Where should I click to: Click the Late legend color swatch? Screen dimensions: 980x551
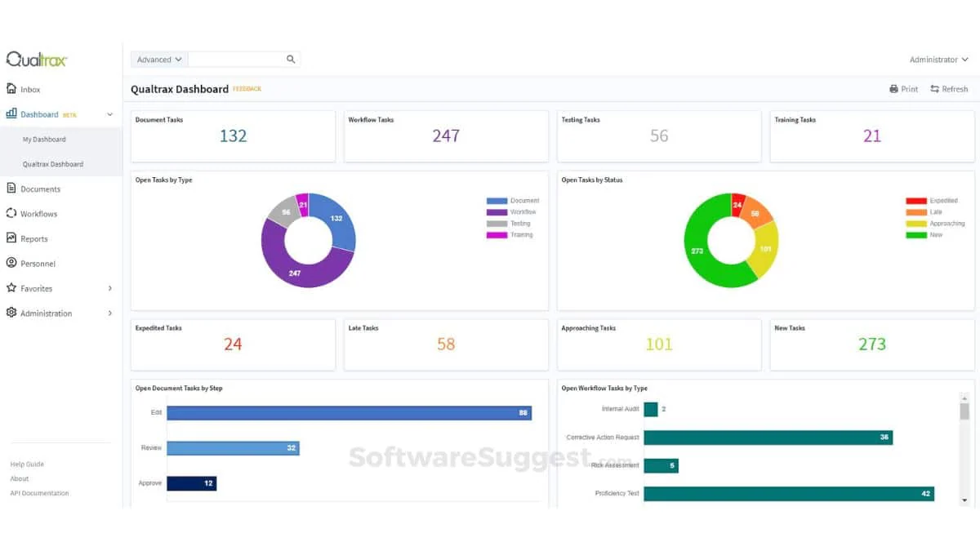coord(916,212)
